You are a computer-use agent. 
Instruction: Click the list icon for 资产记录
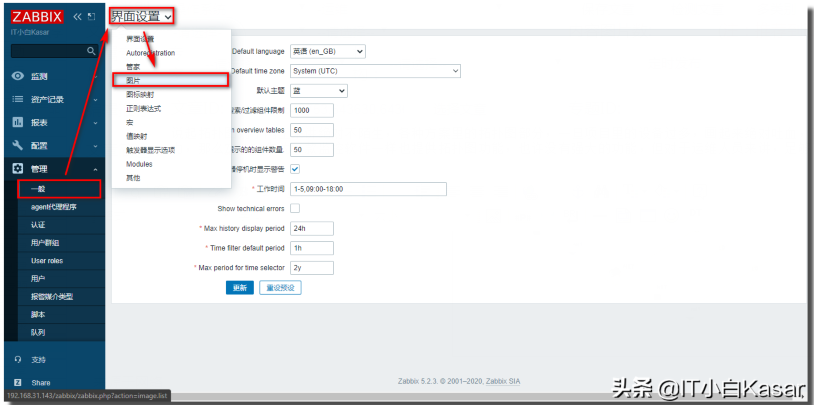pyautogui.click(x=18, y=99)
